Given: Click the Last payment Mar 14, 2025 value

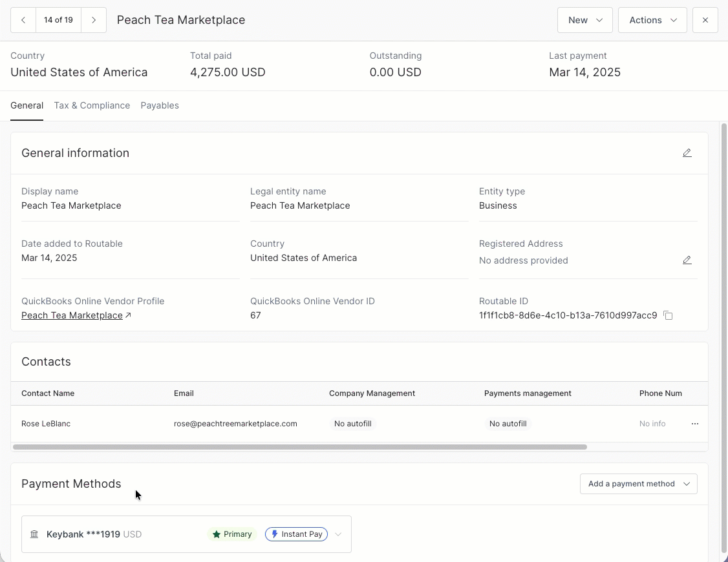Looking at the screenshot, I should [x=584, y=72].
